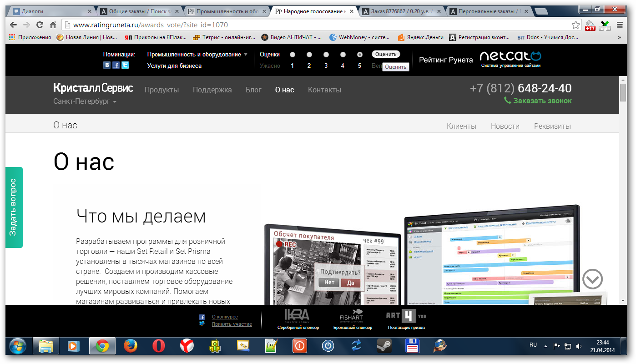Image resolution: width=636 pixels, height=364 pixels.
Task: Switch to the Диалоги browser tab
Action: [x=50, y=11]
